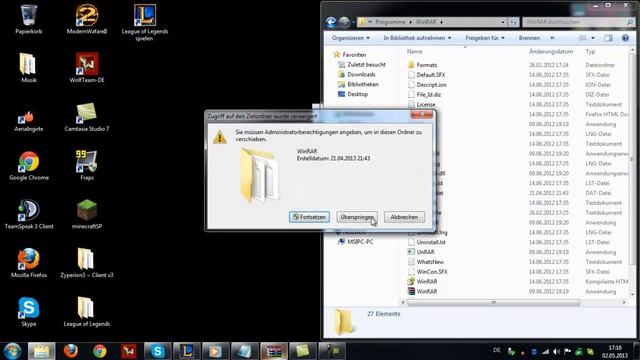Select the UnRAR application file
Viewport: 640px width, 360px height.
point(425,252)
